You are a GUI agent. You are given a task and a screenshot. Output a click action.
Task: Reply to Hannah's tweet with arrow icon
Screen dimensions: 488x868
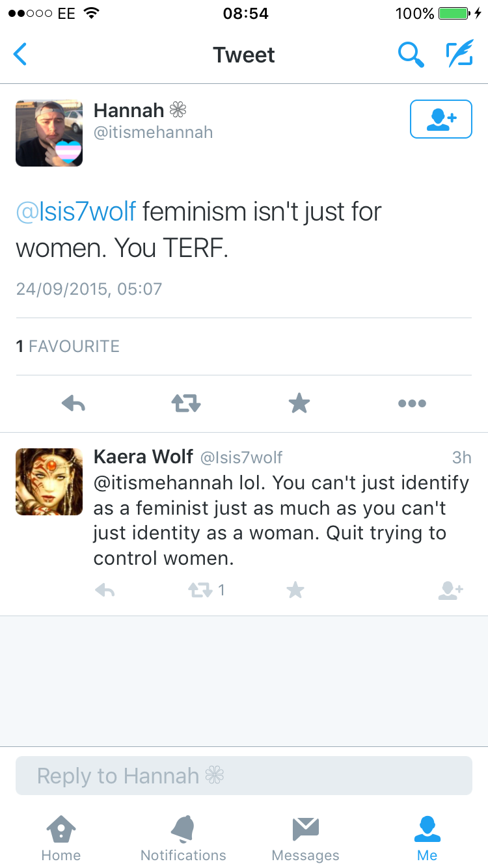(74, 404)
